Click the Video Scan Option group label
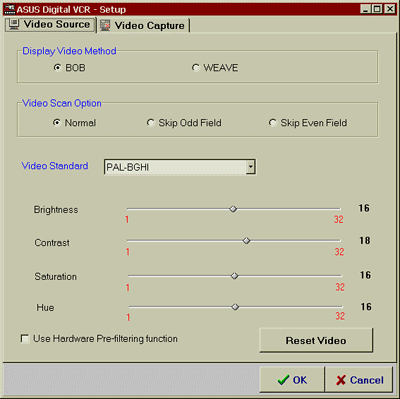The image size is (400, 399). [x=62, y=103]
